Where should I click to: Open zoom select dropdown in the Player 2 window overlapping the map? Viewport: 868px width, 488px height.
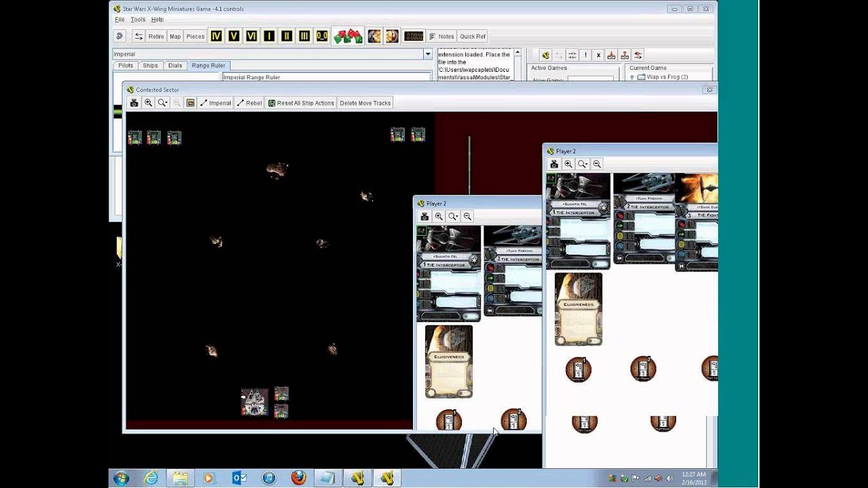point(453,216)
